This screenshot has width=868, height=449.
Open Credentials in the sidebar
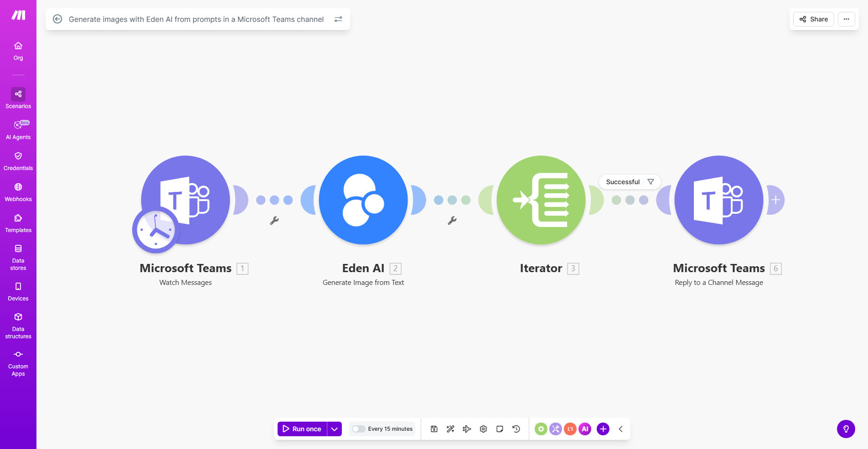pos(18,161)
